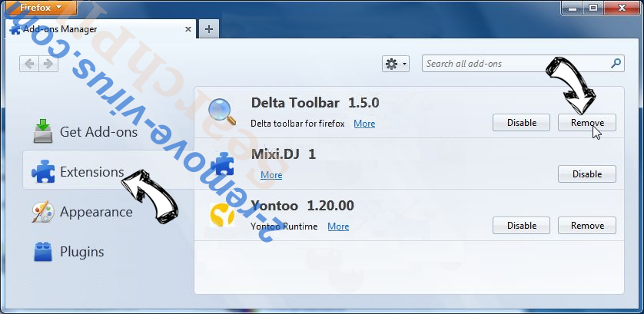This screenshot has width=644, height=314.
Task: Maximize the Firefox window
Action: click(593, 7)
